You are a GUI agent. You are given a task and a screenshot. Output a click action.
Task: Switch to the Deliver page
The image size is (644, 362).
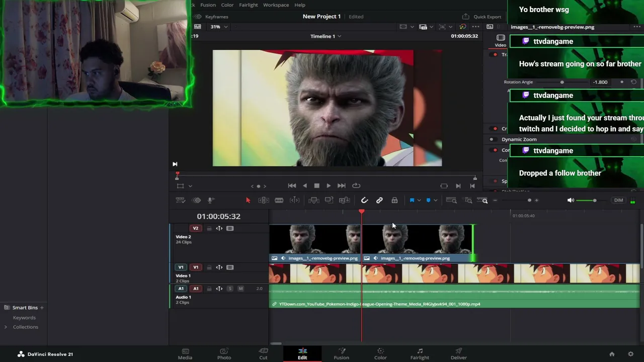pyautogui.click(x=458, y=354)
